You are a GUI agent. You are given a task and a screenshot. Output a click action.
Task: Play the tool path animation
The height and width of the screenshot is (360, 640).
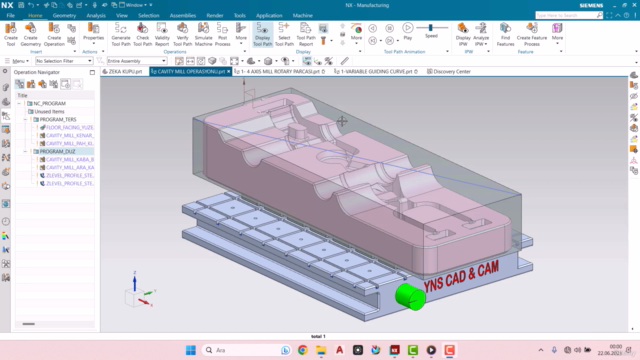click(x=407, y=31)
